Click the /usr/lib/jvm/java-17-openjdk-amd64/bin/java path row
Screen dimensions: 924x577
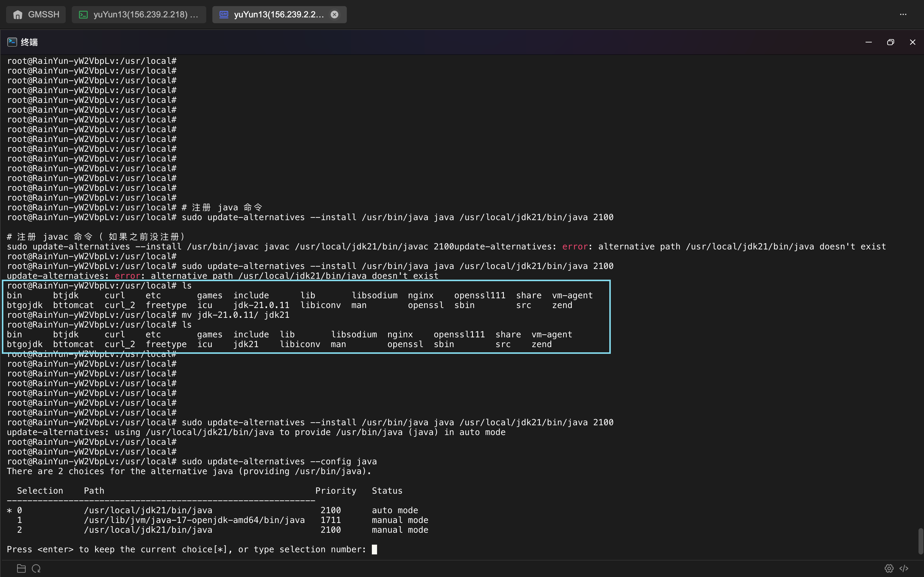pos(218,520)
